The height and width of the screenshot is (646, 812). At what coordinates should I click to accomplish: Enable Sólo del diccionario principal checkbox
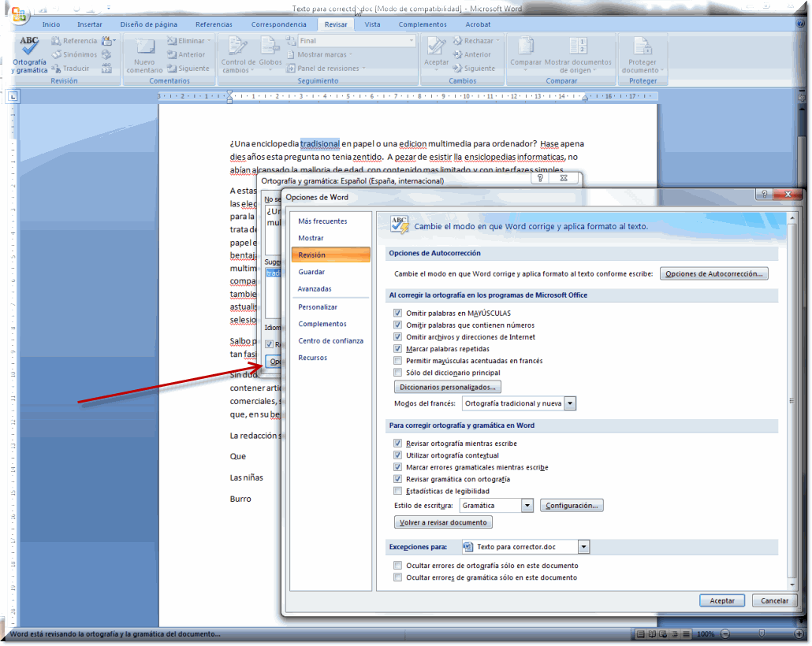coord(398,373)
